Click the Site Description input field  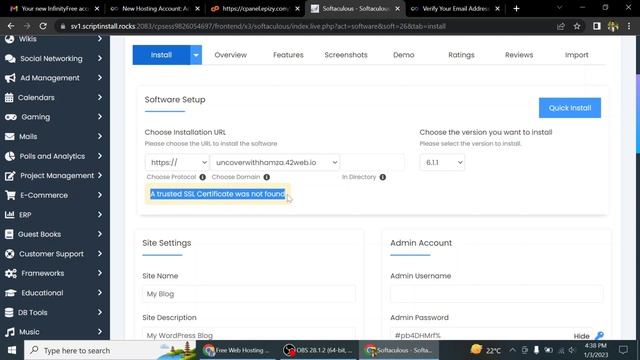(x=249, y=335)
